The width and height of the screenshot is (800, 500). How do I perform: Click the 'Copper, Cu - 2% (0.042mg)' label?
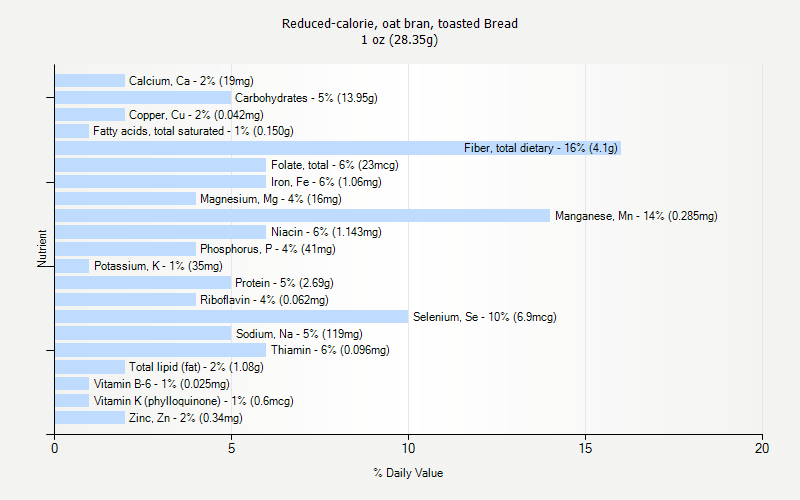[196, 115]
